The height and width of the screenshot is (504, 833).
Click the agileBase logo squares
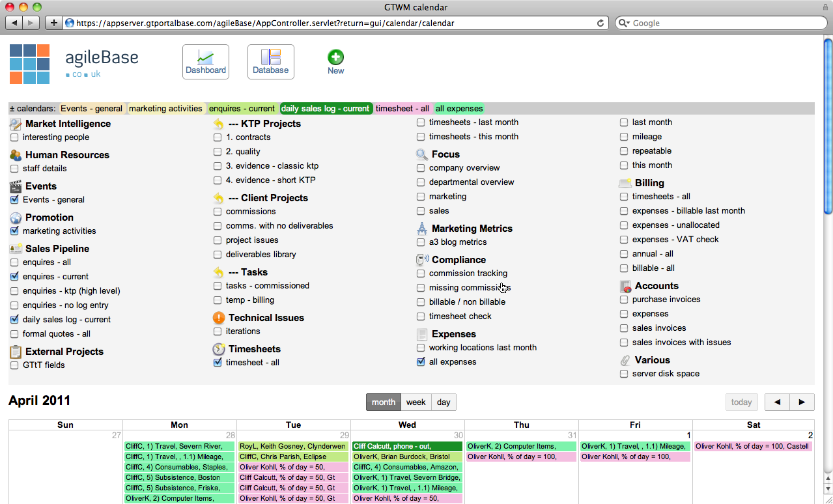[x=30, y=64]
